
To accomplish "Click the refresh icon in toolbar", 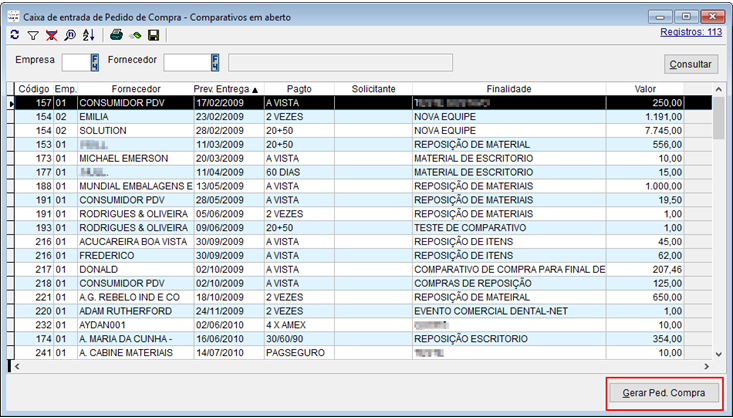I will (14, 35).
